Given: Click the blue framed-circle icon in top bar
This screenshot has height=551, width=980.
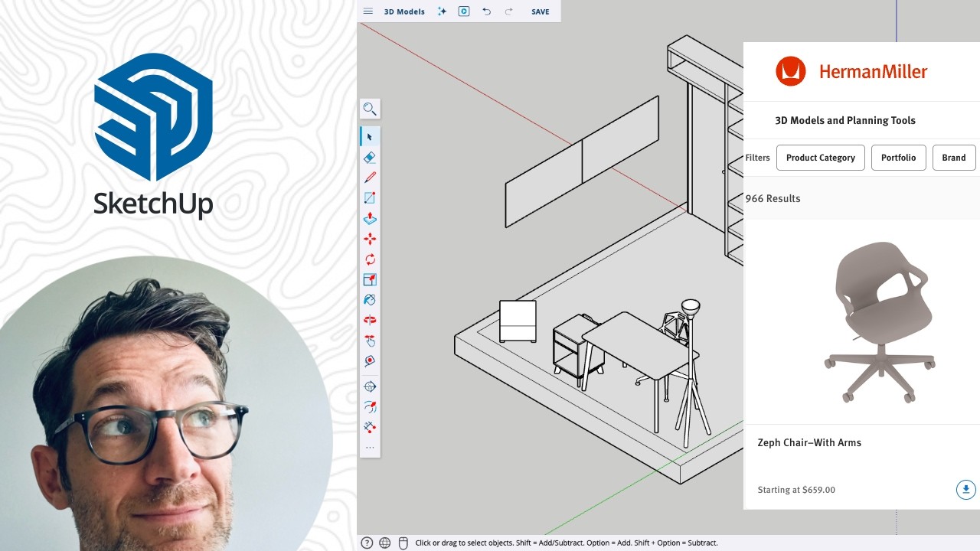Looking at the screenshot, I should click(464, 11).
